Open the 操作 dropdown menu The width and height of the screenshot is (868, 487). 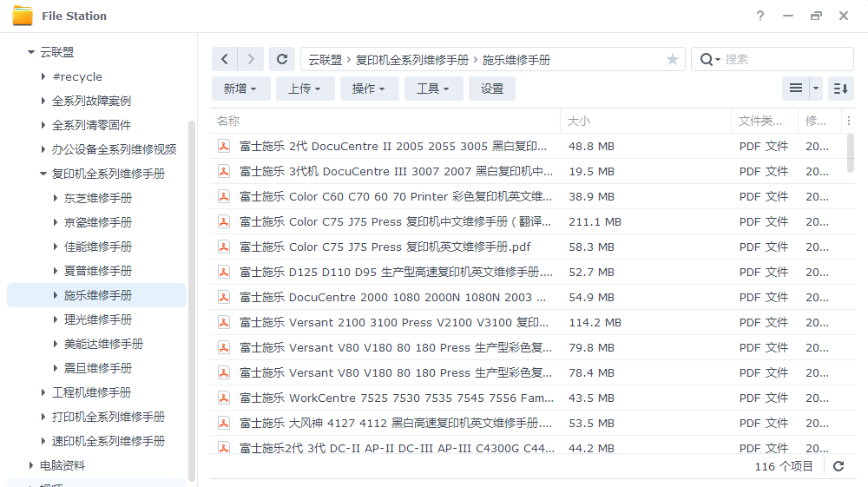369,89
